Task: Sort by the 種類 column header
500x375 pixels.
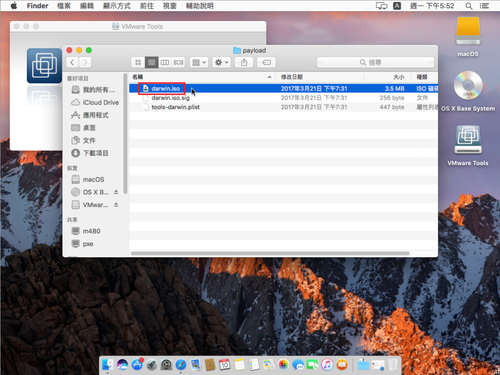Action: click(x=422, y=77)
